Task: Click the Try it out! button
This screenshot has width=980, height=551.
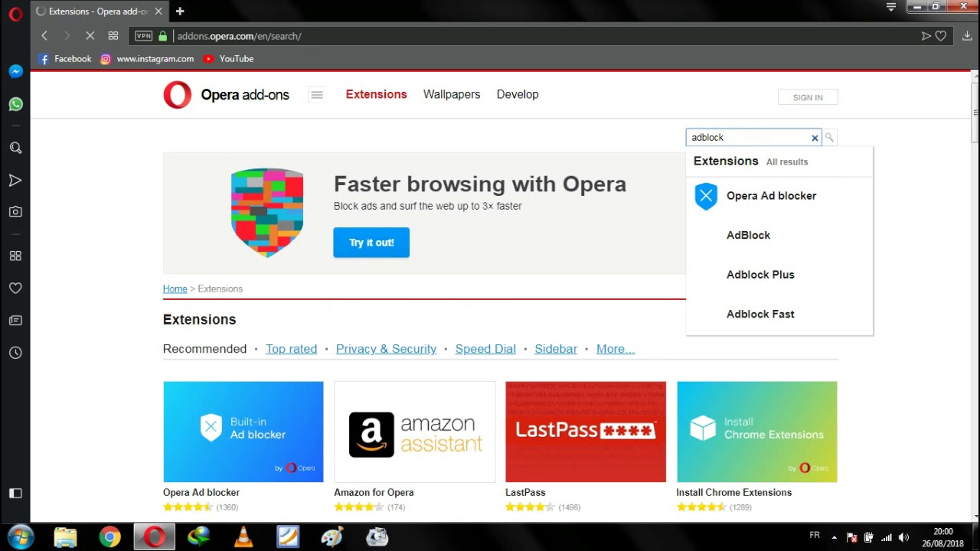Action: (371, 243)
